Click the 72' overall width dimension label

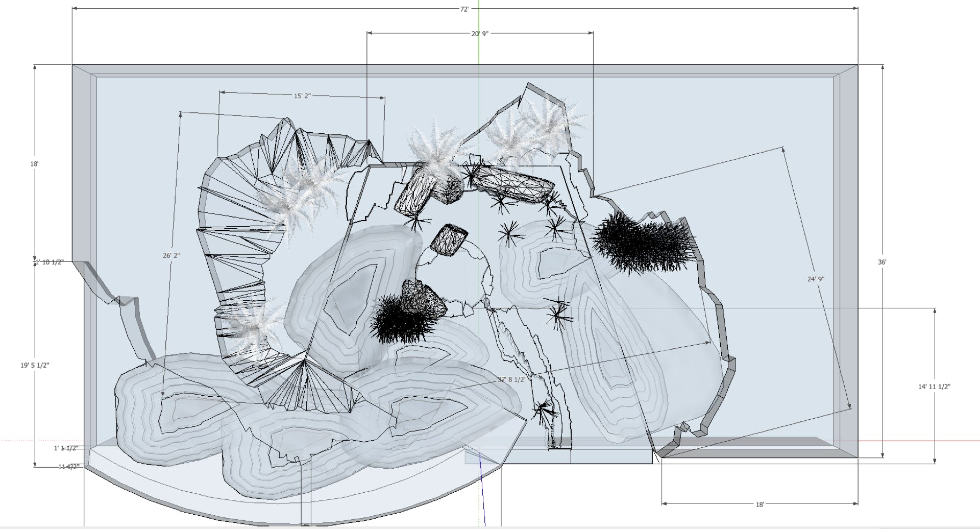coord(464,9)
